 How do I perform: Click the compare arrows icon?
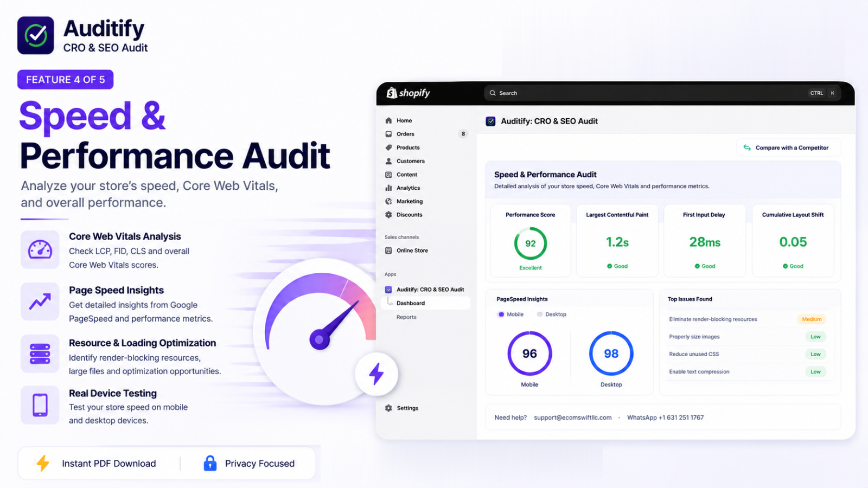pos(747,147)
